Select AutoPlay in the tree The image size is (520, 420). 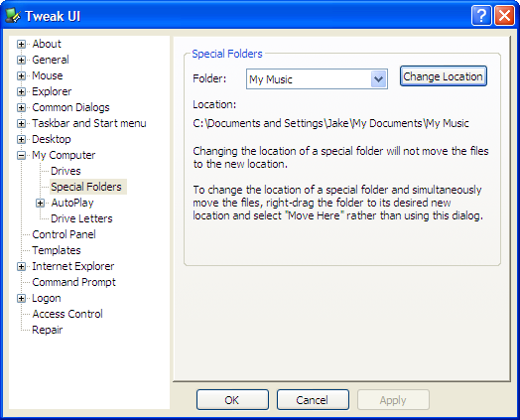[x=72, y=203]
